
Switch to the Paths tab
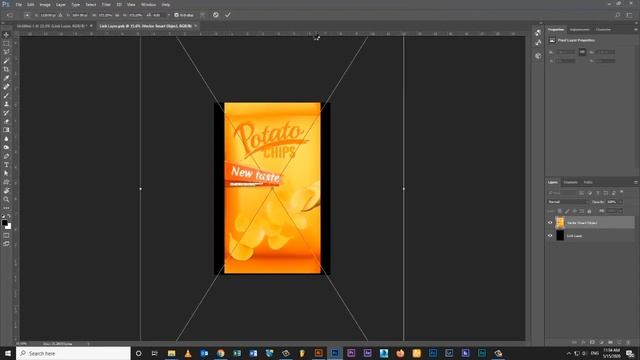pyautogui.click(x=588, y=182)
